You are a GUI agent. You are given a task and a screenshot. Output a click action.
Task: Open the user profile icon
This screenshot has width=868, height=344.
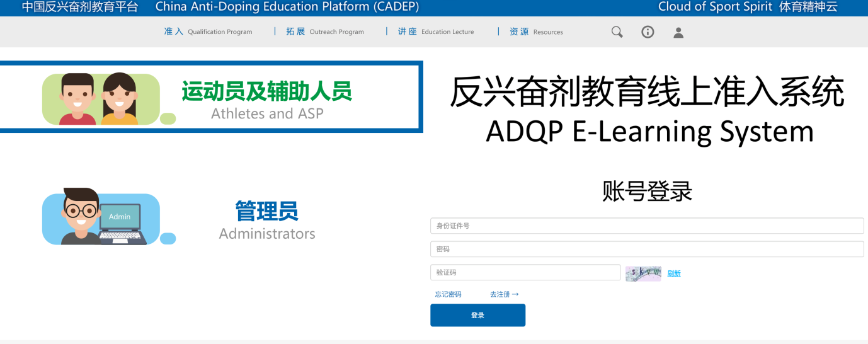pos(678,32)
